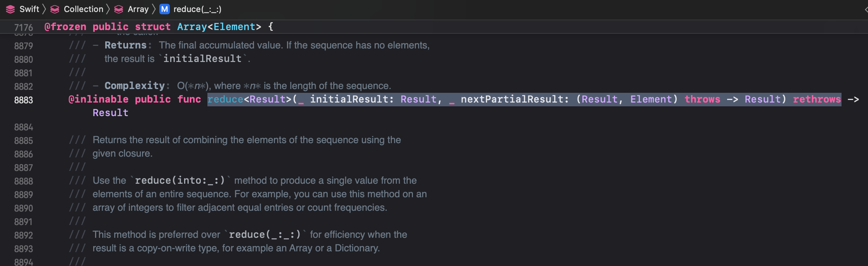
Task: Click the blue M method icon
Action: coord(165,9)
